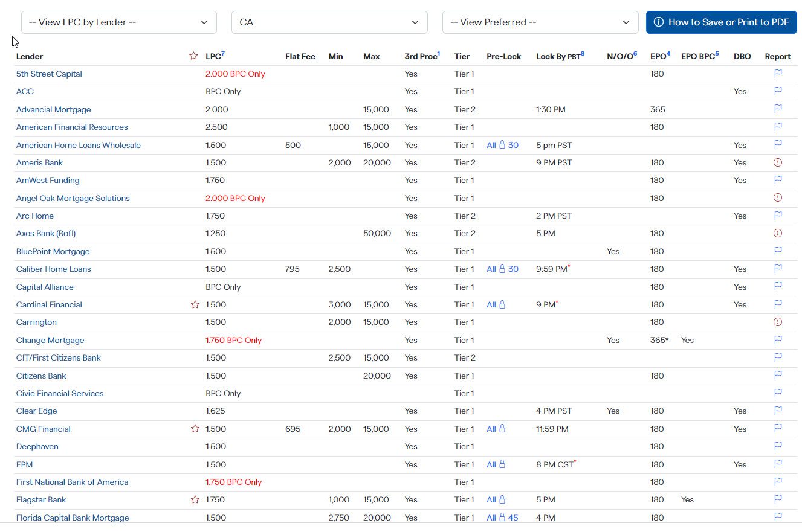Click the red alert icon for Angel Oak
802x532 pixels.
pyautogui.click(x=778, y=198)
